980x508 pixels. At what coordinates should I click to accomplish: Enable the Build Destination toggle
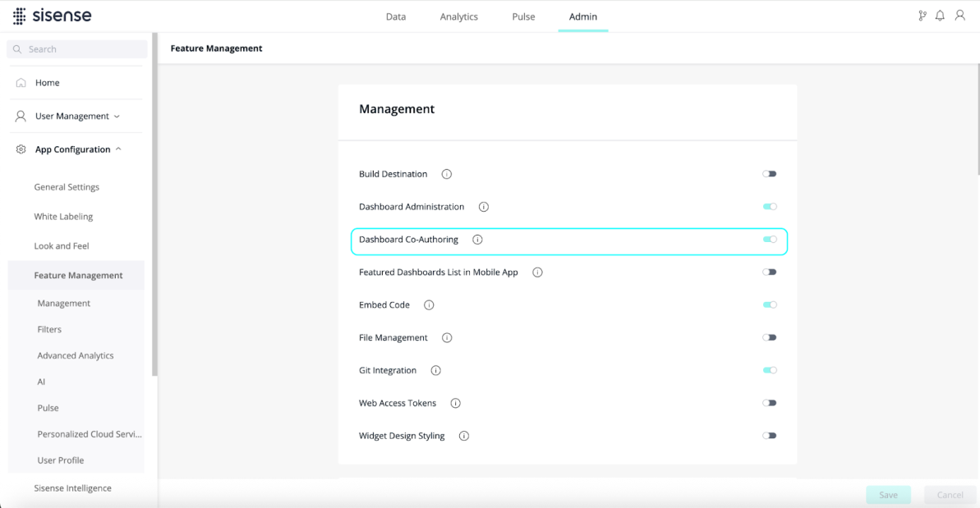click(770, 174)
